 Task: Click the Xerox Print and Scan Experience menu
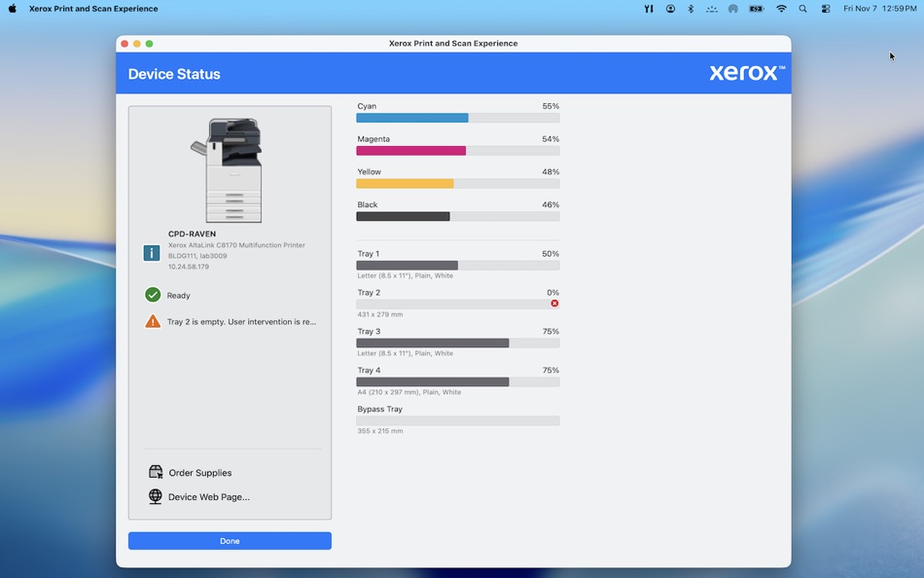click(94, 8)
